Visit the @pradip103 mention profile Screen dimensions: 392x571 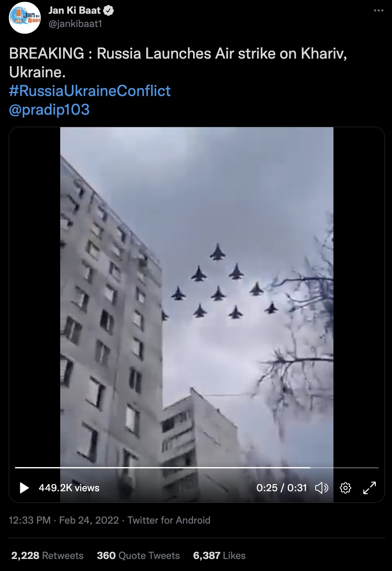point(49,109)
